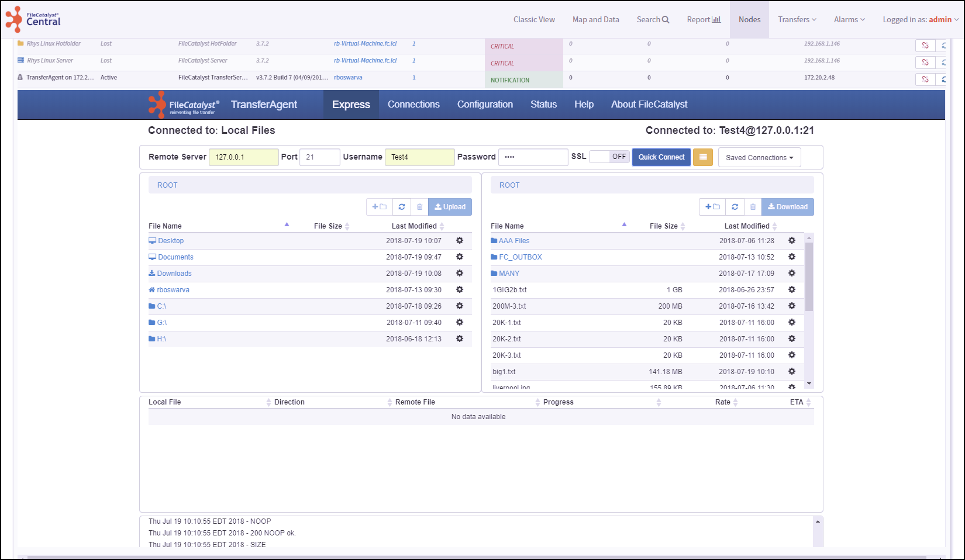Screen dimensions: 965x560
Task: Open the gear menu for C:\ drive
Action: (460, 306)
